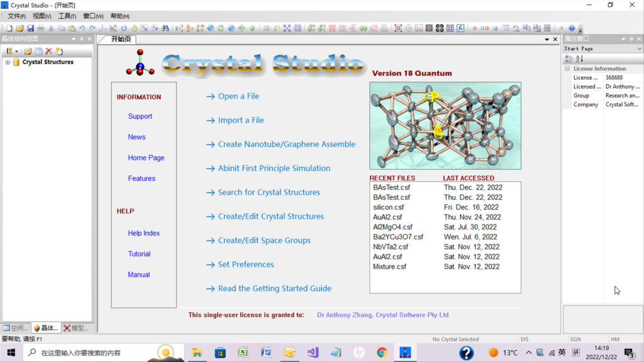Viewport: 644px width, 362px height.
Task: Click the Undo arrow in the toolbar
Action: tap(82, 28)
